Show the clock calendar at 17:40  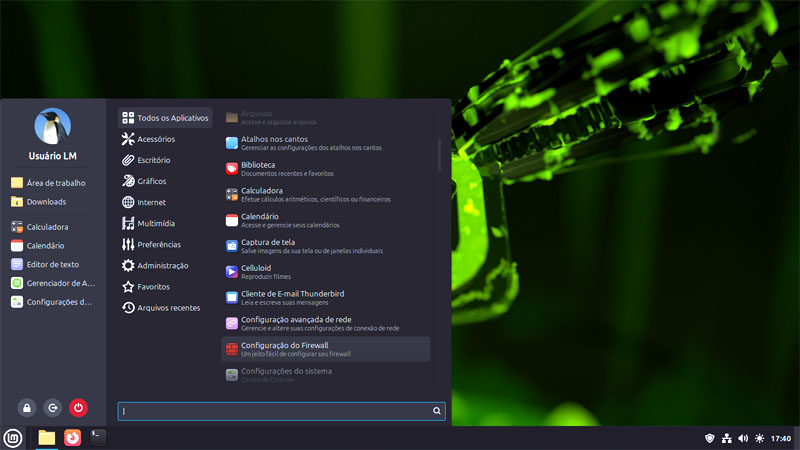(x=781, y=438)
